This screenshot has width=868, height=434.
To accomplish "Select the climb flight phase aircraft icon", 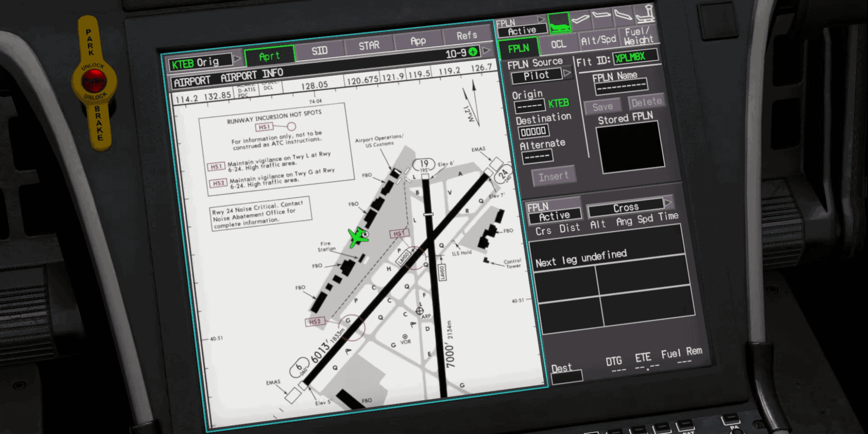I will [580, 19].
